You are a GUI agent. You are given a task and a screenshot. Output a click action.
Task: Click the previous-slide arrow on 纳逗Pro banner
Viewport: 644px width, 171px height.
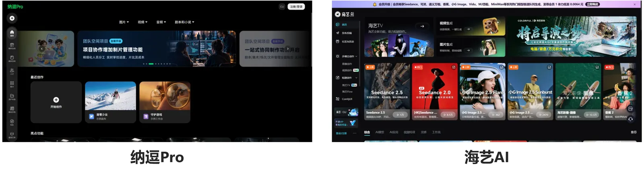click(x=42, y=49)
